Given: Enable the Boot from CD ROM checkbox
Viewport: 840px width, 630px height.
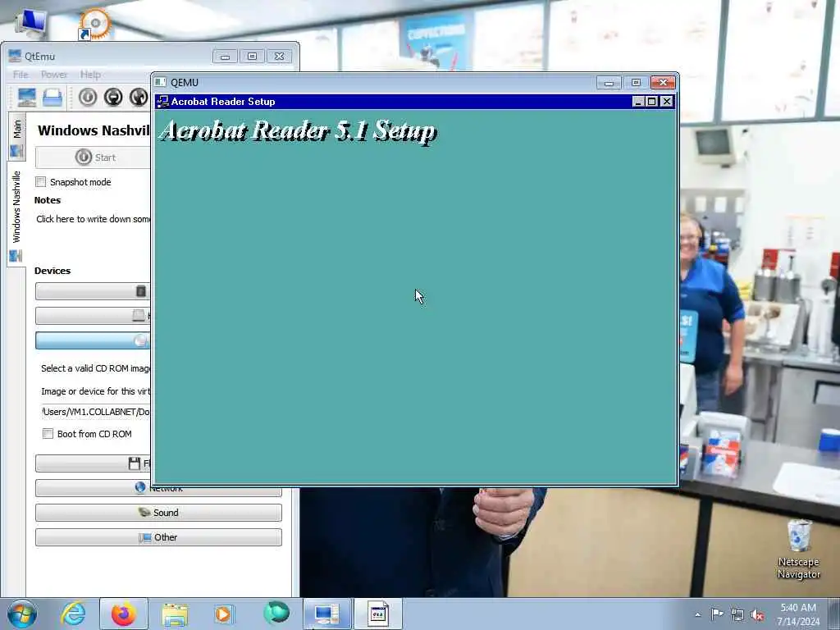Looking at the screenshot, I should point(48,434).
